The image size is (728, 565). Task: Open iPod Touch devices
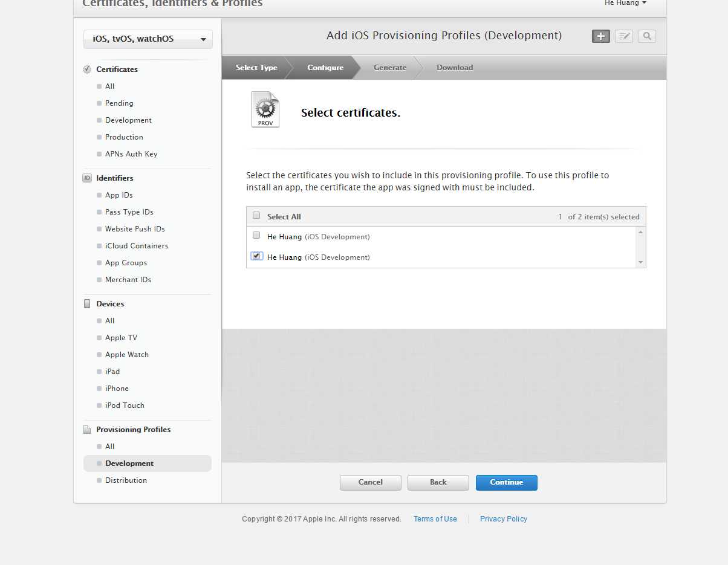pyautogui.click(x=125, y=405)
